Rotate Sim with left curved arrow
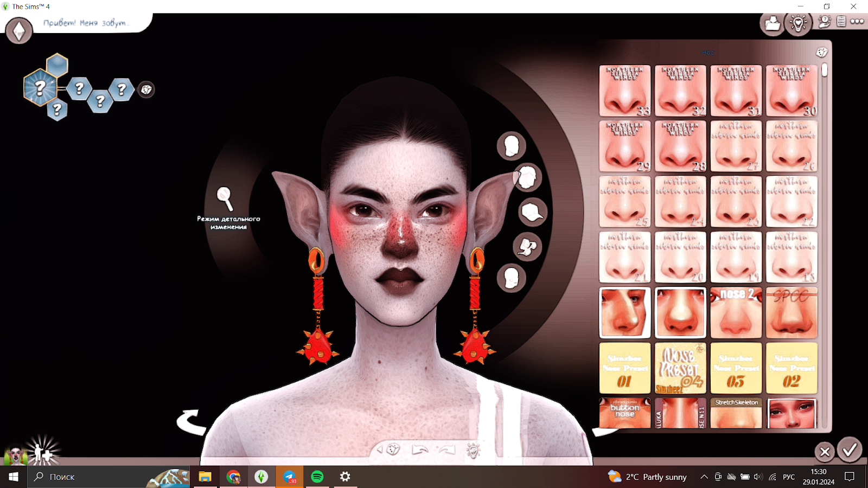Screen dimensions: 868x488 (x=191, y=423)
